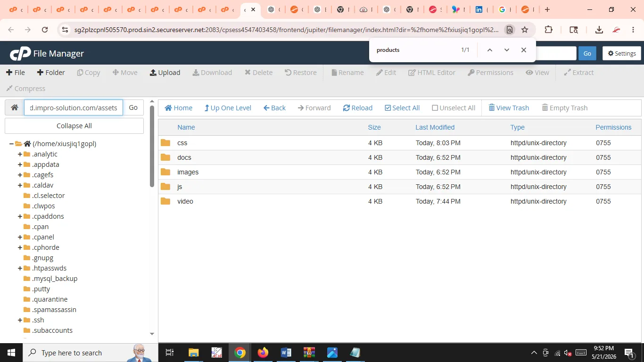Click the Edit toolbar button
The image size is (644, 362).
point(386,73)
